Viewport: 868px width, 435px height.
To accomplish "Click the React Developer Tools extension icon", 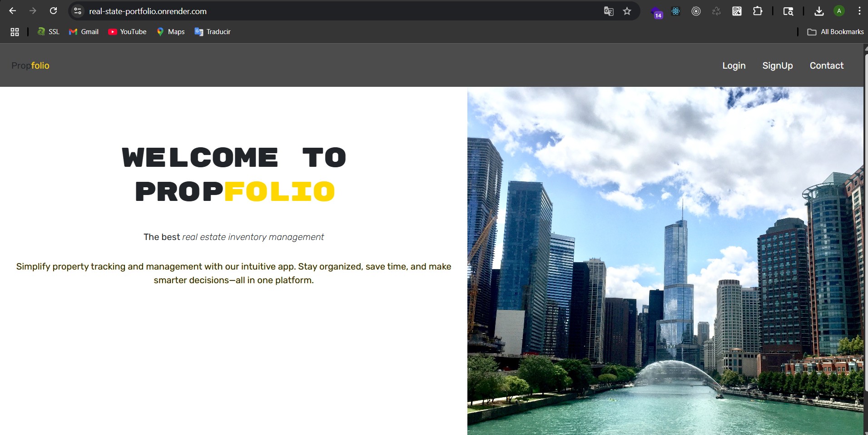I will (x=675, y=11).
